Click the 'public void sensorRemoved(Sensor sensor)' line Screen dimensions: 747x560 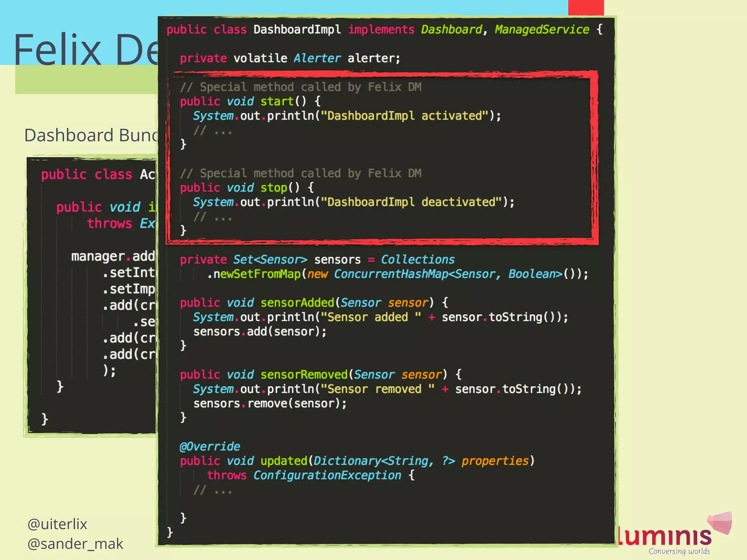(x=321, y=375)
